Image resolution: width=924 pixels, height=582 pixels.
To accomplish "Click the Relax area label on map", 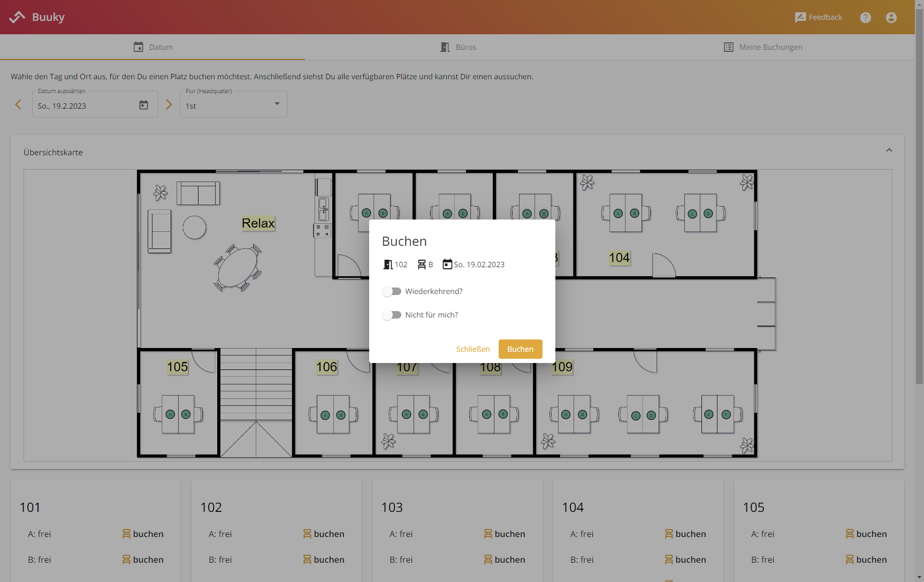I will (x=258, y=223).
